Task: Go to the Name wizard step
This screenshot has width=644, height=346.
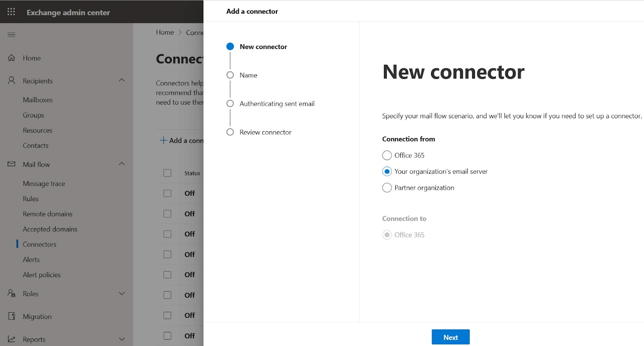Action: 248,75
